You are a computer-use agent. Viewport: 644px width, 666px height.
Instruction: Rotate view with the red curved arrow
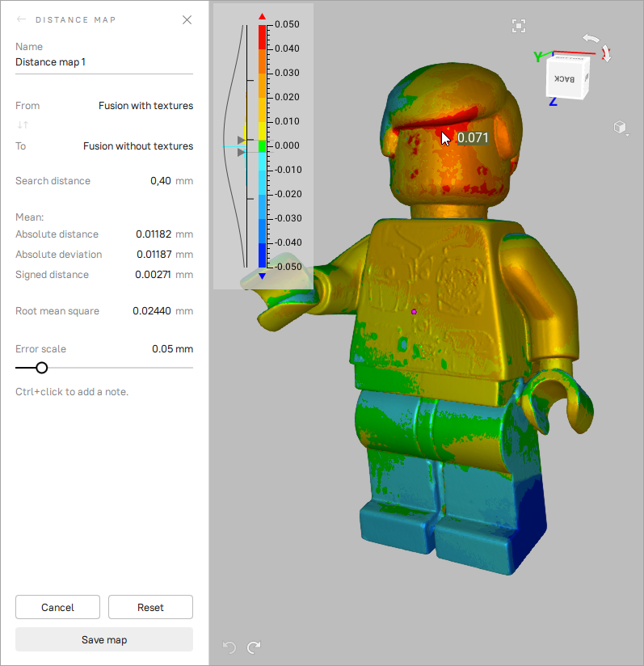click(x=606, y=54)
